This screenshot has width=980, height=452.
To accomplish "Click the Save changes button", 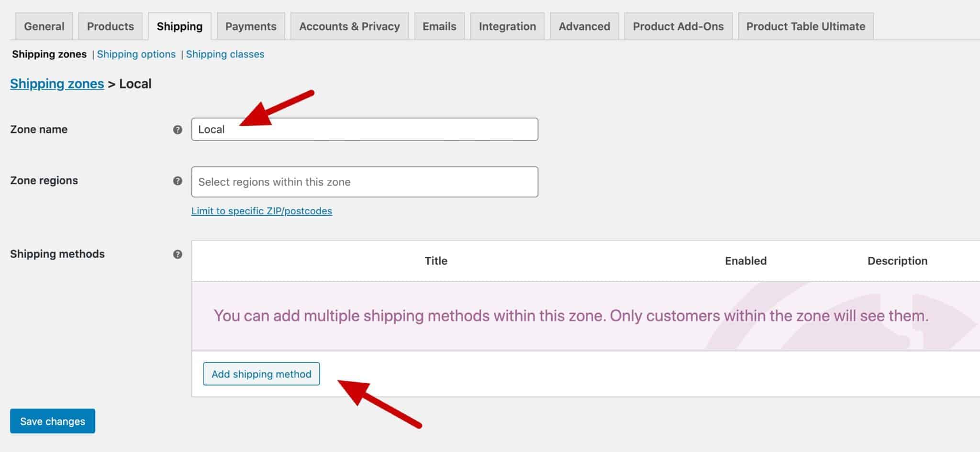I will [52, 421].
